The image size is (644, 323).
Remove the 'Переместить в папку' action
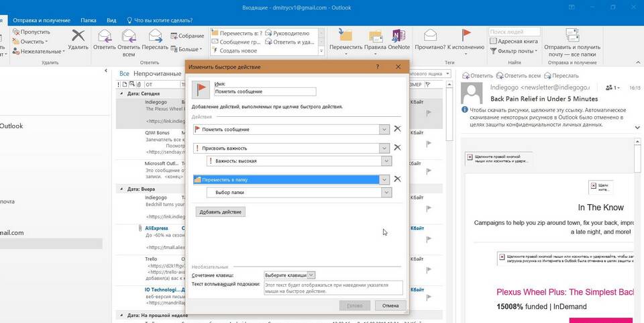tap(397, 179)
